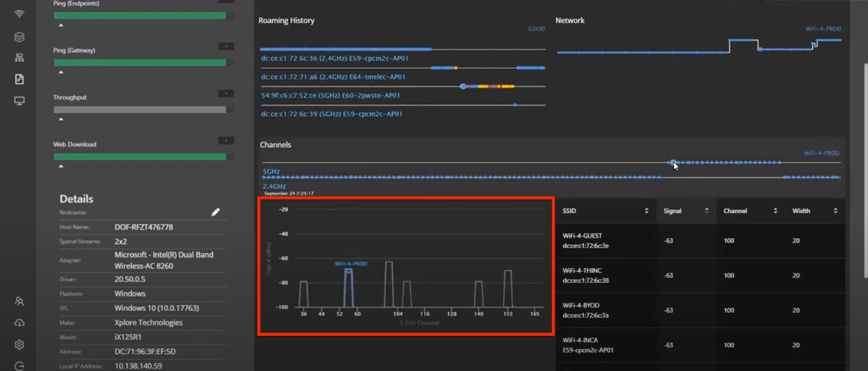
Task: Click the cloud download sidebar icon
Action: [x=20, y=323]
